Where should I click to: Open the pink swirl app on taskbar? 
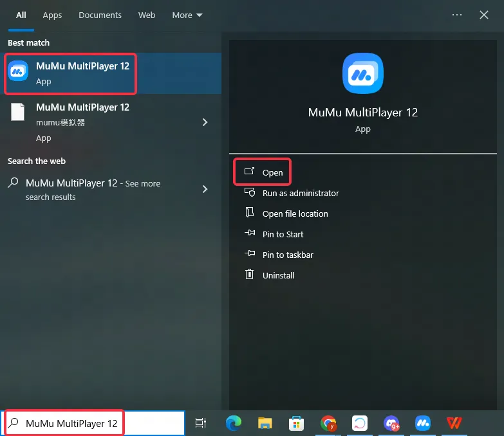(x=360, y=423)
